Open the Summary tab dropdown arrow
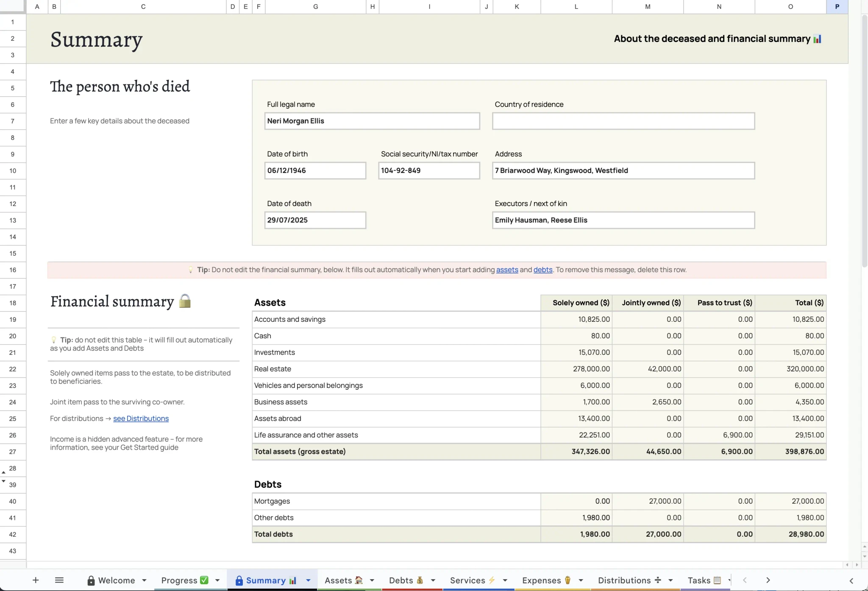Image resolution: width=868 pixels, height=591 pixels. [308, 580]
